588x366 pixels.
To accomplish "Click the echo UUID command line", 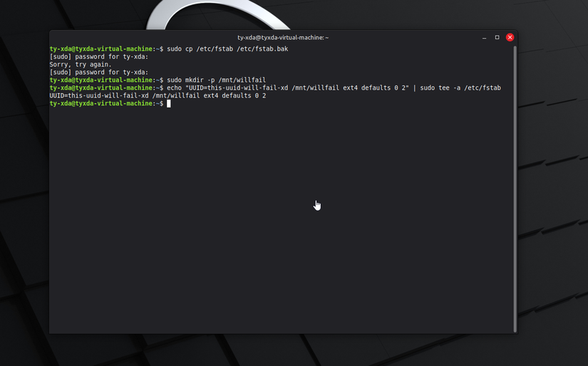I will 334,88.
